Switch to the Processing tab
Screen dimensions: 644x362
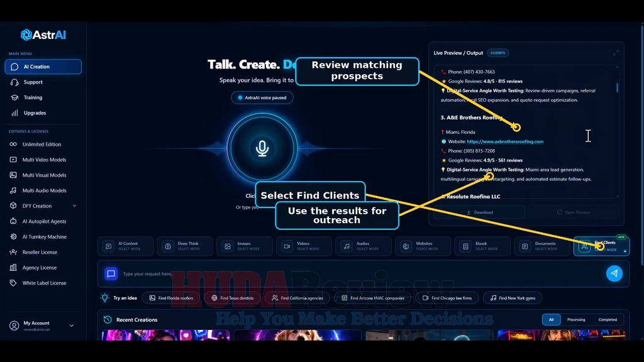(x=576, y=319)
